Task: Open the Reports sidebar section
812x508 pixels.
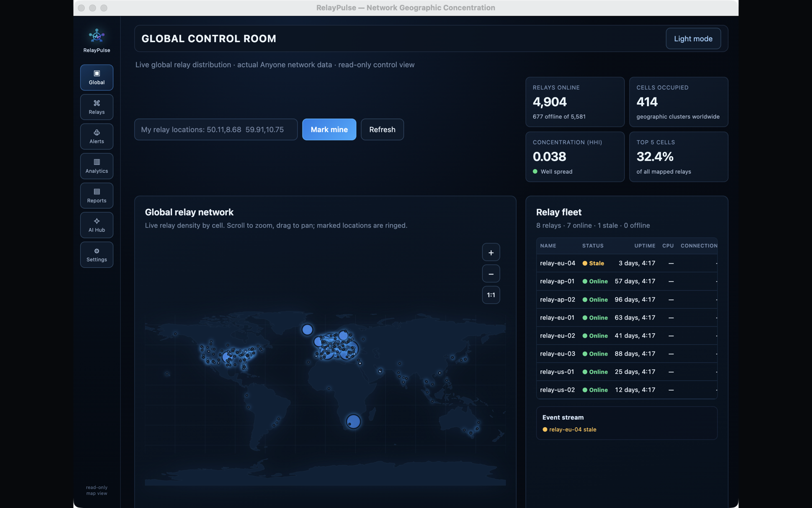Action: click(96, 195)
